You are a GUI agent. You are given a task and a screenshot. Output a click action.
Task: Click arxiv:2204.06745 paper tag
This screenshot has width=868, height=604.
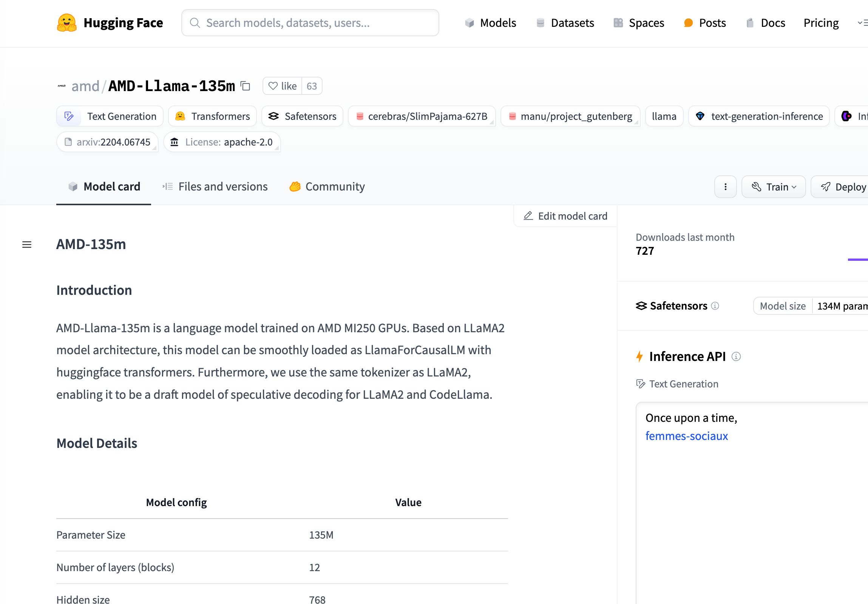[107, 142]
